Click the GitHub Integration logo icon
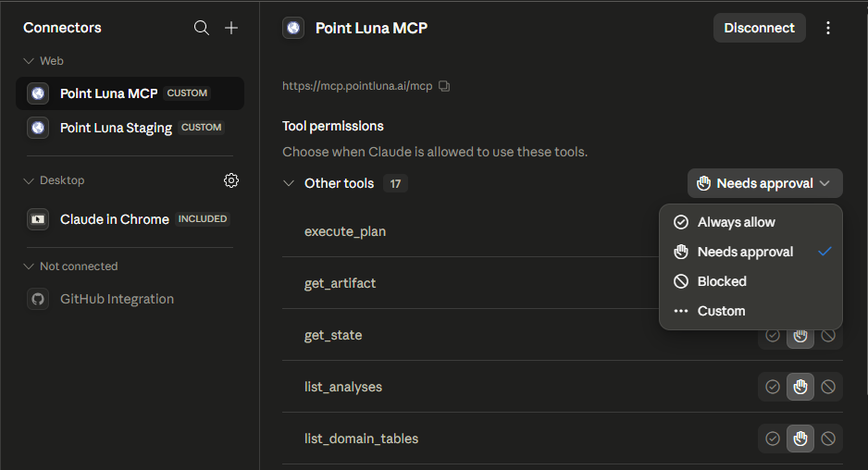Image resolution: width=868 pixels, height=470 pixels. [38, 299]
